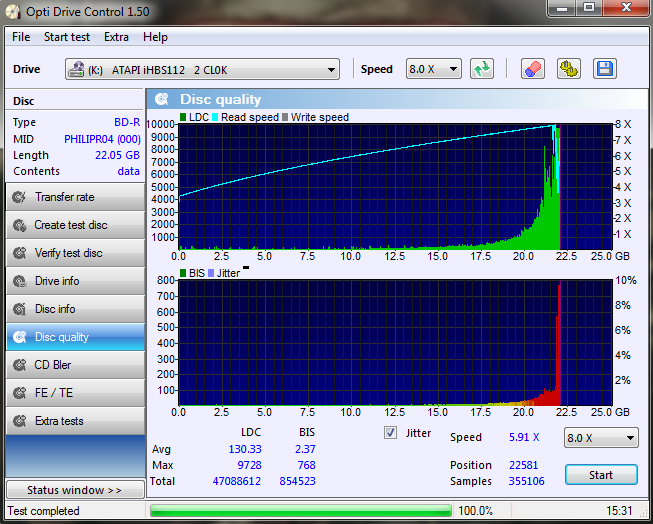This screenshot has height=524, width=653.
Task: Click the gray Write speed legend swatch
Action: click(x=285, y=117)
